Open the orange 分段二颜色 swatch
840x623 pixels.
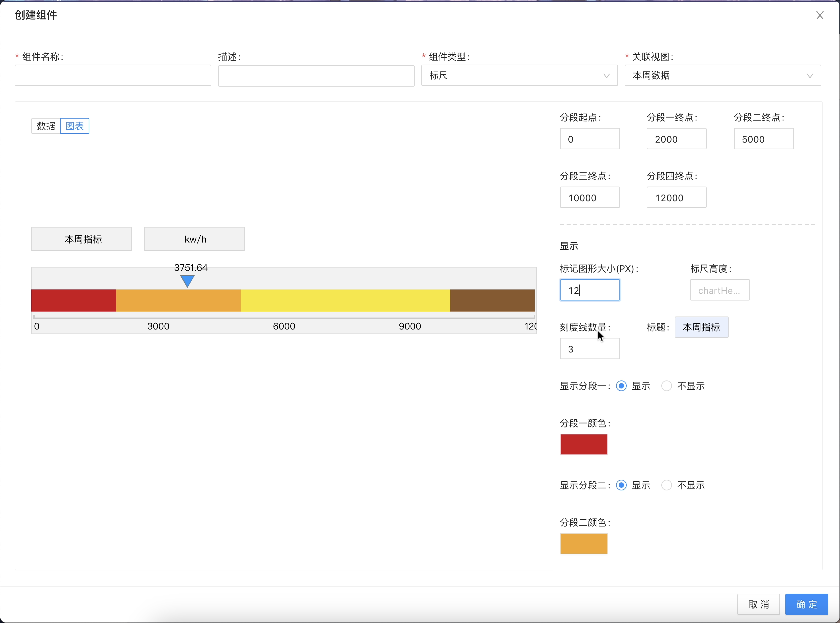(x=584, y=544)
